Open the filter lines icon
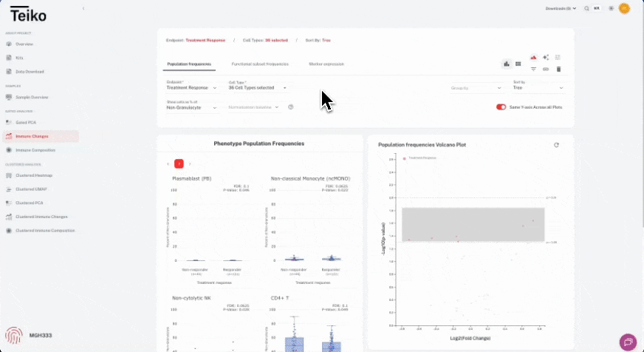 (533, 69)
